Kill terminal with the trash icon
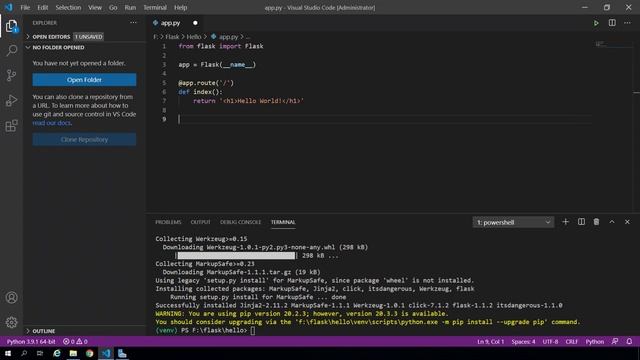The width and height of the screenshot is (640, 360). 596,222
